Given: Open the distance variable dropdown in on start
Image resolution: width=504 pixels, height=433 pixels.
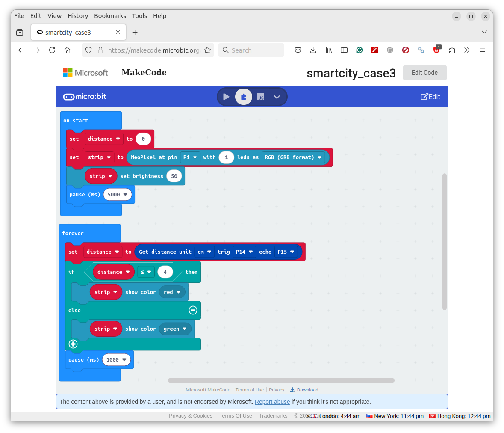Looking at the screenshot, I should click(103, 139).
